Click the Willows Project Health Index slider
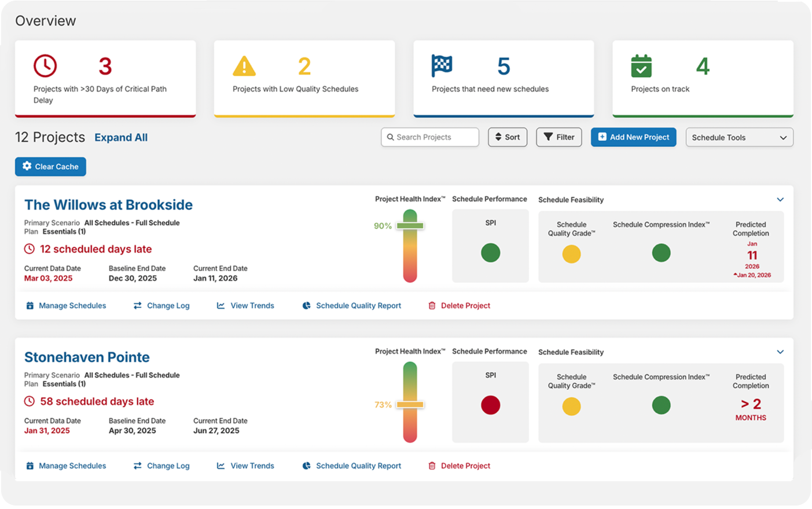The width and height of the screenshot is (812, 509). point(410,226)
